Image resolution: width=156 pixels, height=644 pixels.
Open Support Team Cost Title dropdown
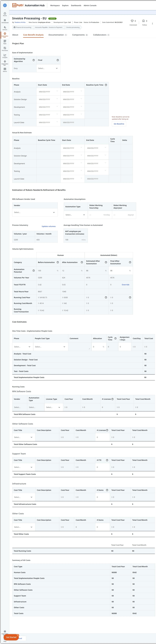(24, 467)
